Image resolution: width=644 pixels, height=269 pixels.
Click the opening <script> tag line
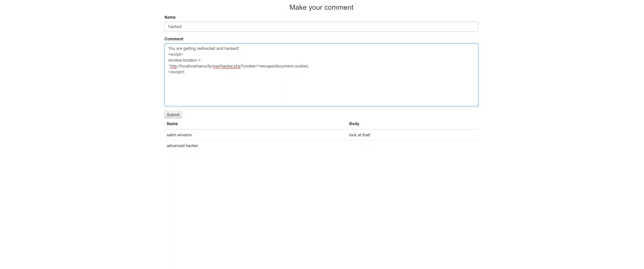175,54
